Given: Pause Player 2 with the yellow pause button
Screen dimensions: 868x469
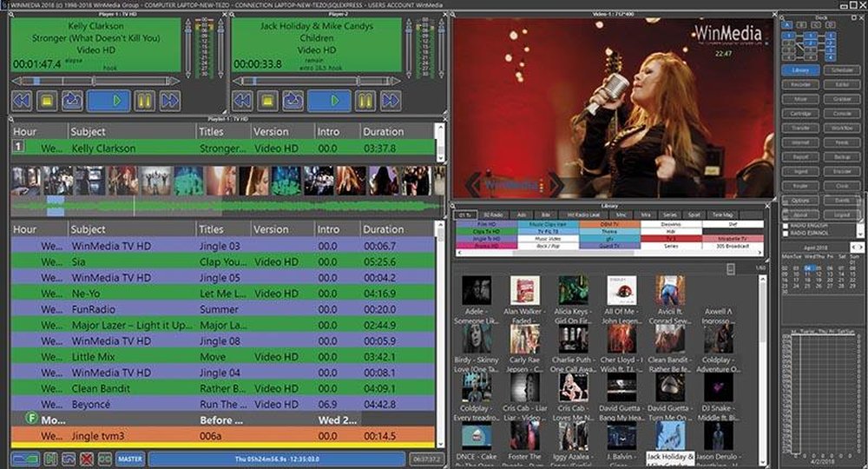Looking at the screenshot, I should [x=365, y=101].
